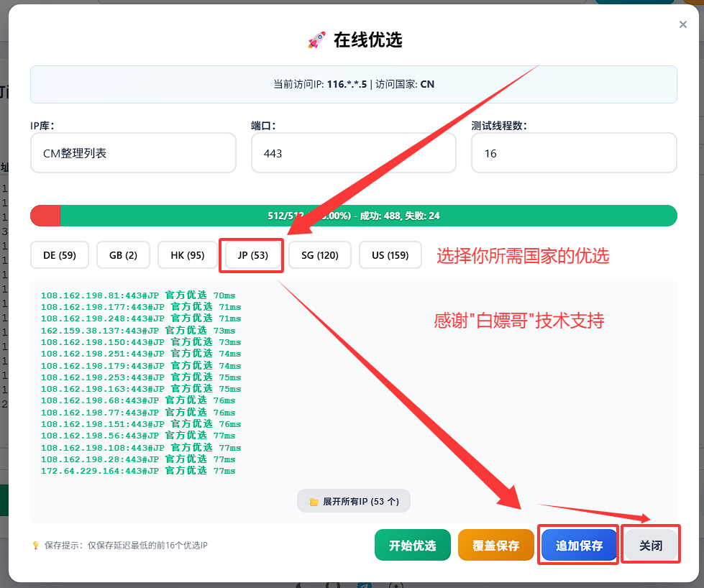Viewport: 704px width, 588px height.
Task: Open the 测试线程数 selector showing 16
Action: click(573, 153)
